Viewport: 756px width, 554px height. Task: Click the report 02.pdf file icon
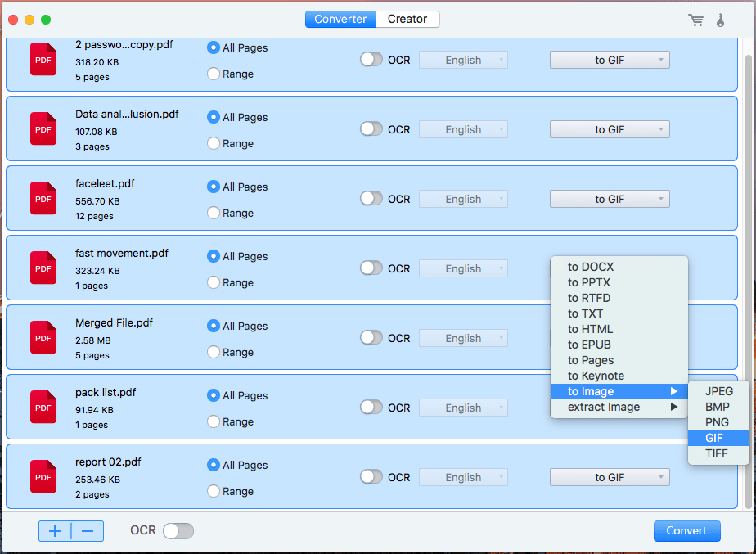[x=43, y=477]
